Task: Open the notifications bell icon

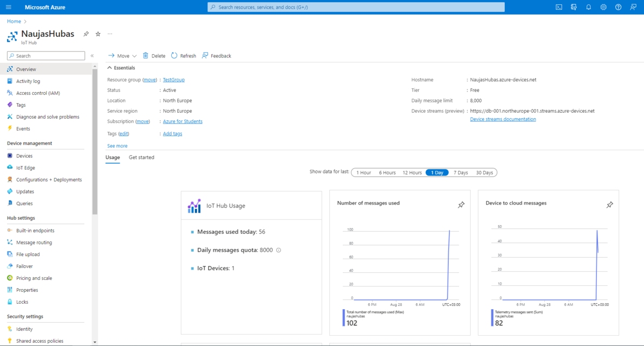Action: pos(588,7)
